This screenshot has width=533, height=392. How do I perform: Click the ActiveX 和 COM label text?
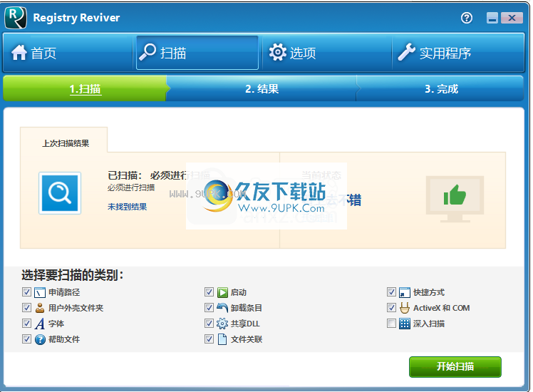pos(442,308)
